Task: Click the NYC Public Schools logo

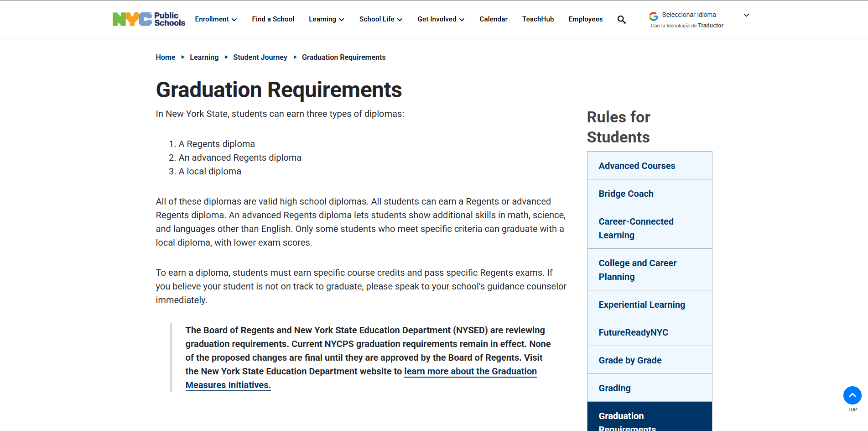Action: [149, 19]
